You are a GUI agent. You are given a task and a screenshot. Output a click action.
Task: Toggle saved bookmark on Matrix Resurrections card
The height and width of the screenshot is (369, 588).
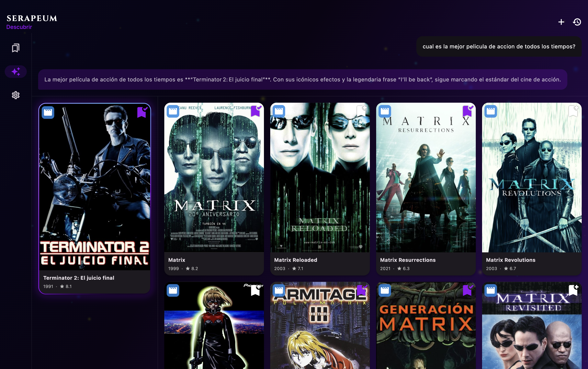[468, 111]
